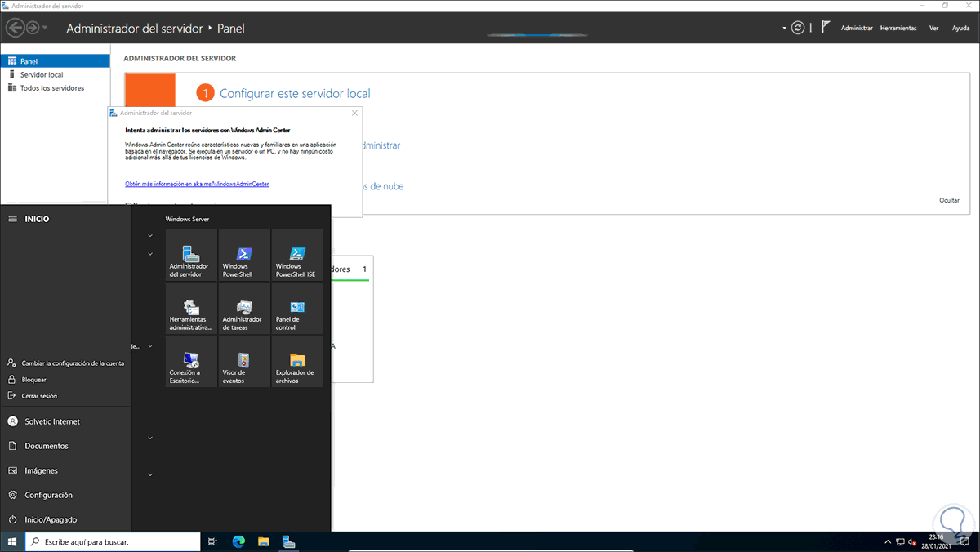This screenshot has width=980, height=552.
Task: Click the Solvetic Internet user account
Action: click(x=65, y=421)
